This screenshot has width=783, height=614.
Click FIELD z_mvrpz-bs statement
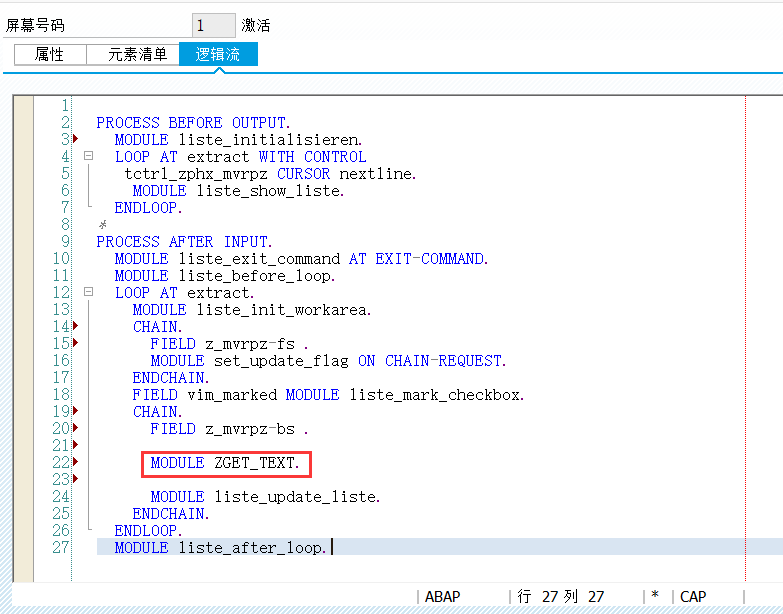[229, 429]
